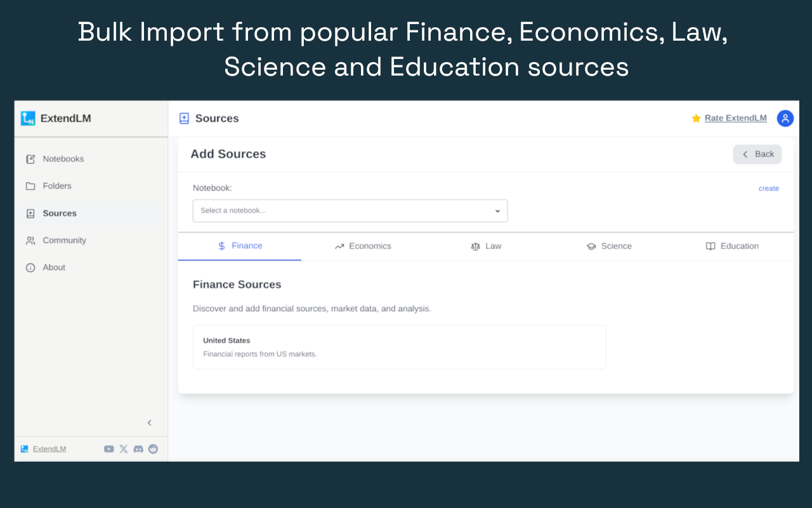Screen dimensions: 812x508
Task: Switch to the Economics tab
Action: pyautogui.click(x=363, y=246)
